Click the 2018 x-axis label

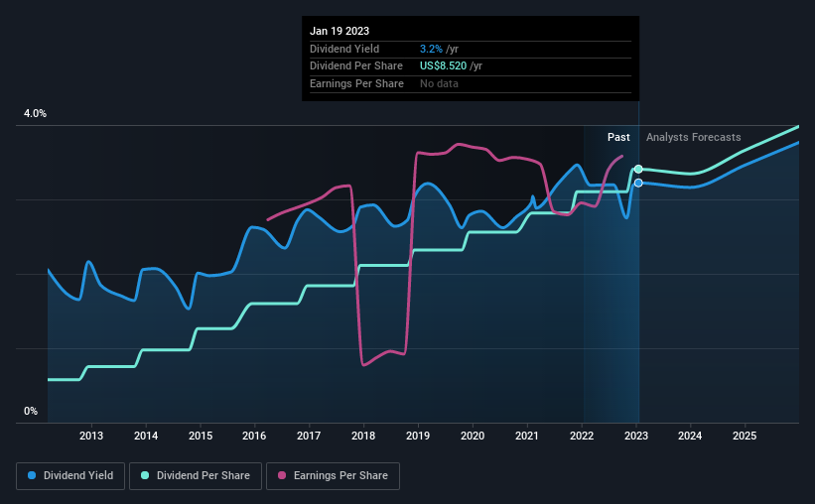click(x=363, y=436)
